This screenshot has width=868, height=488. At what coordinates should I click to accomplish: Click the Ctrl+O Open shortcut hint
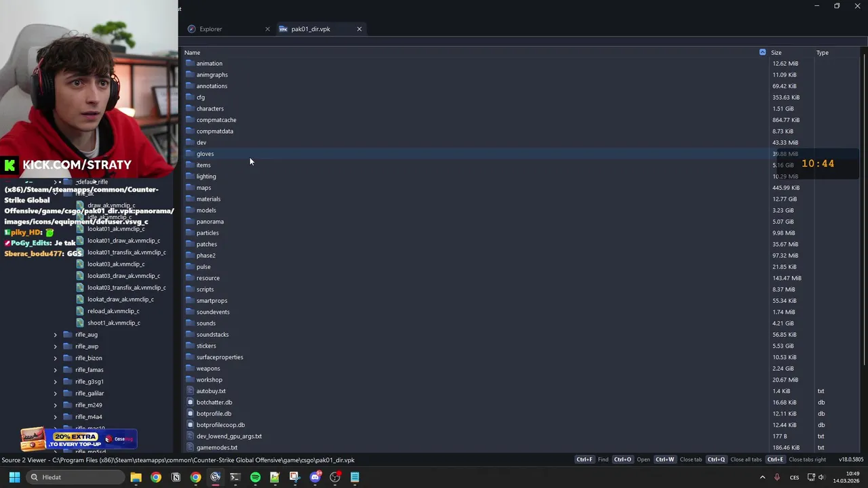coord(631,460)
